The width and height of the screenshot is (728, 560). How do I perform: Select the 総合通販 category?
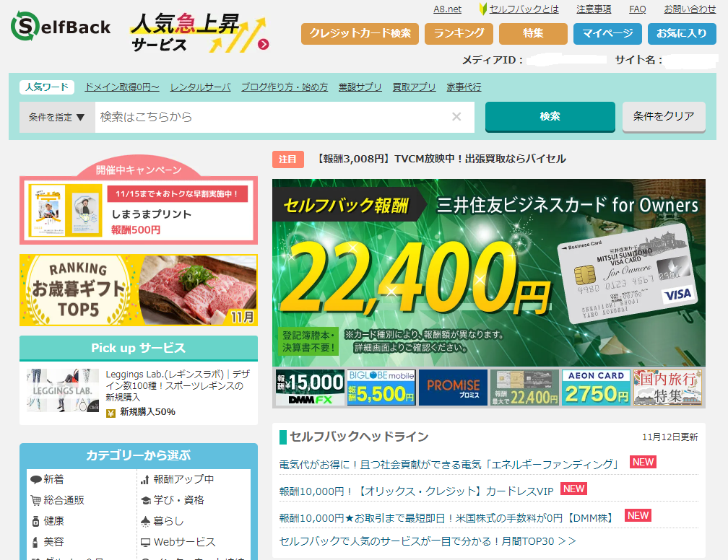[58, 500]
